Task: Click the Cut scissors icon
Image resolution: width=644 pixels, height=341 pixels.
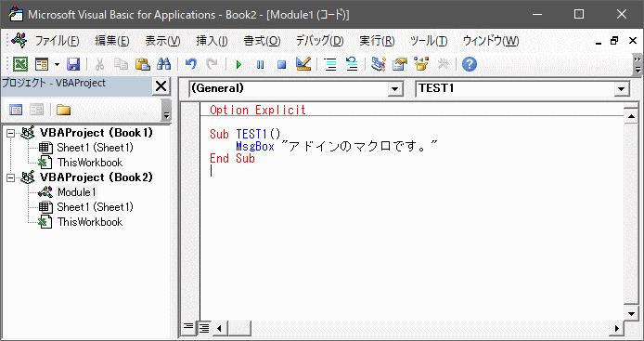Action: click(x=99, y=64)
